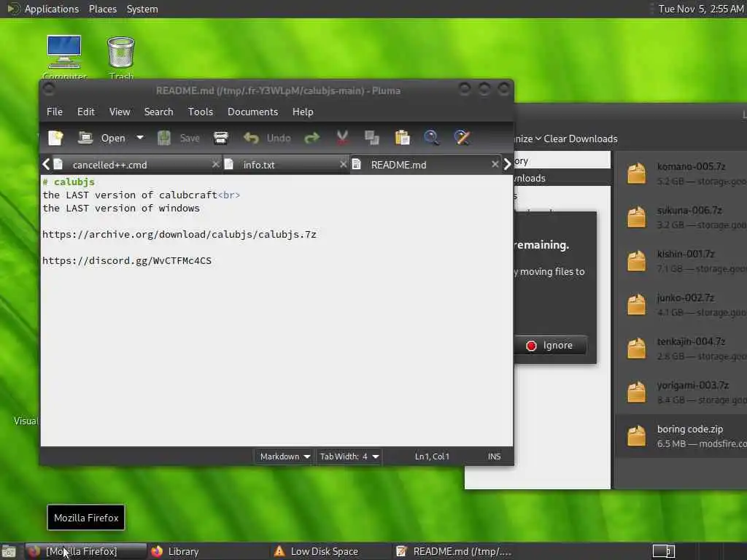Click Ignore in Low Disk Space dialog
This screenshot has width=747, height=560.
550,346
